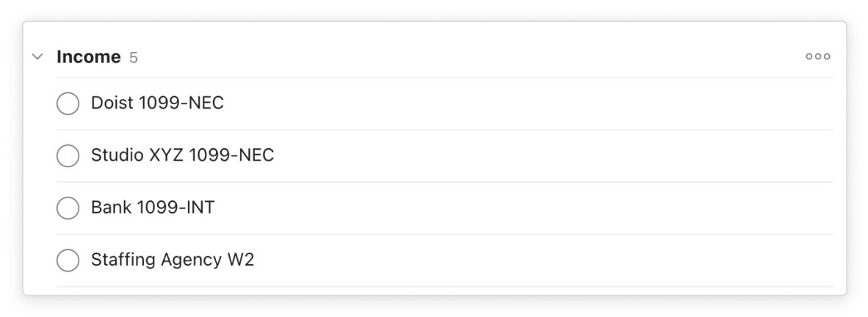868x317 pixels.
Task: Click the Income section heading
Action: click(88, 57)
